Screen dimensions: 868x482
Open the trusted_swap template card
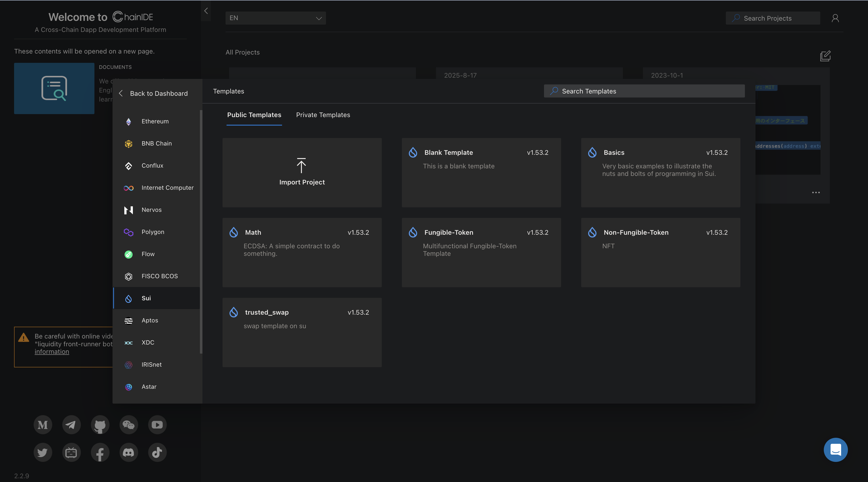point(302,332)
